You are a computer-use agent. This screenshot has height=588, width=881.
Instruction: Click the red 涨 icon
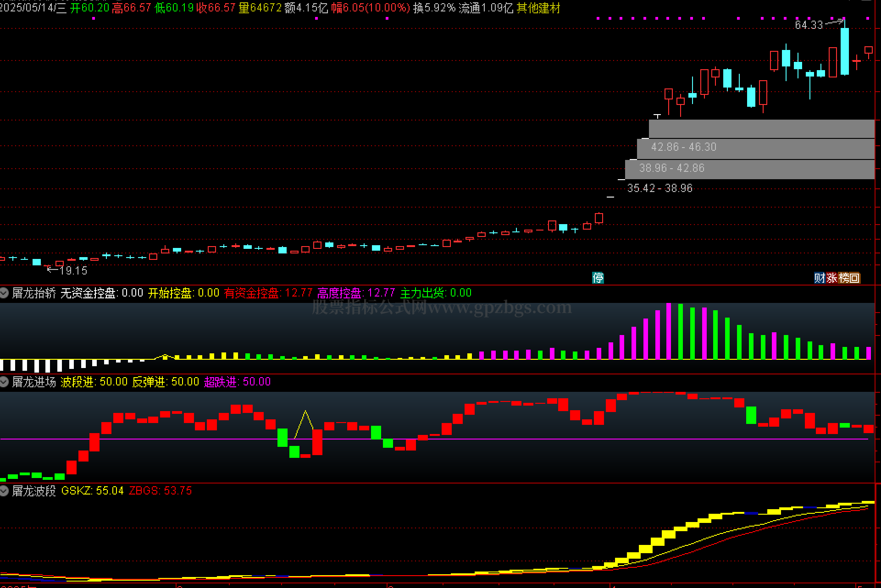(831, 278)
